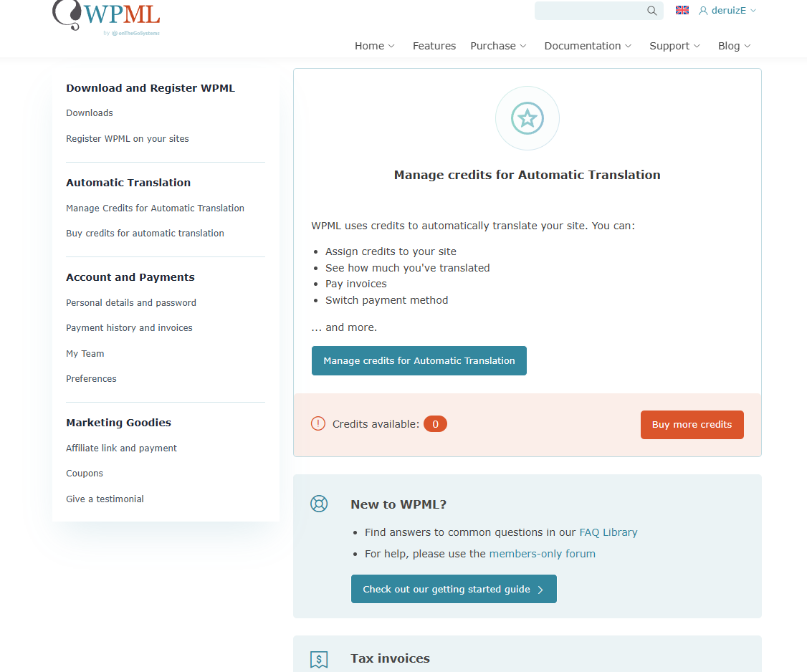Open the Features menu item

(434, 46)
